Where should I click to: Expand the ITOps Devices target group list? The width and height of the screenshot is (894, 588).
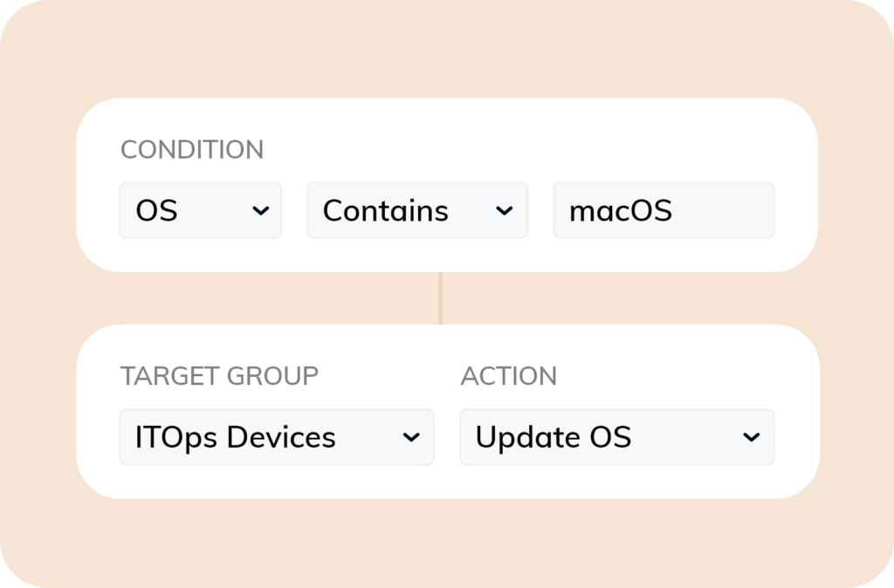tap(277, 437)
